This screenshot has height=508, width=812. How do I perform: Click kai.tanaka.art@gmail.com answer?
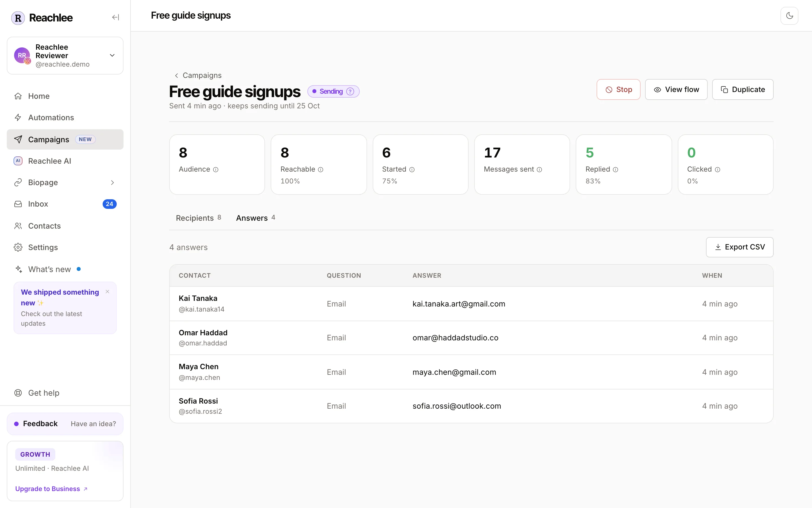(459, 304)
